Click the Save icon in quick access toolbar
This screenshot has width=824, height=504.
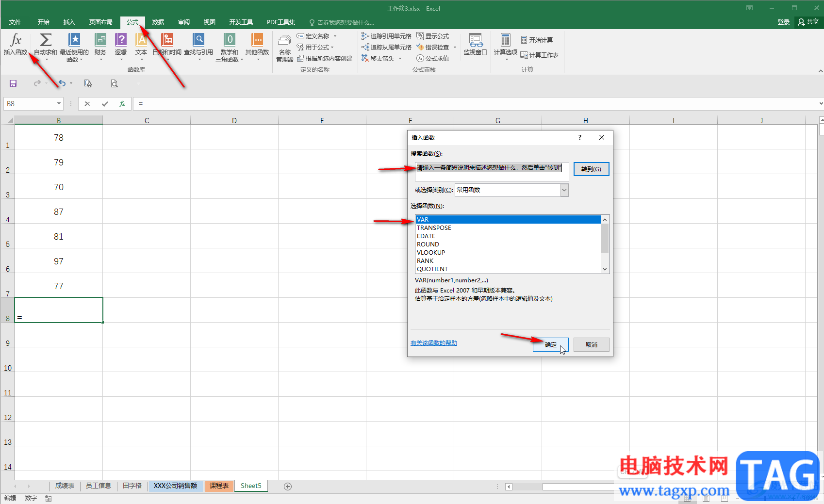pos(13,83)
